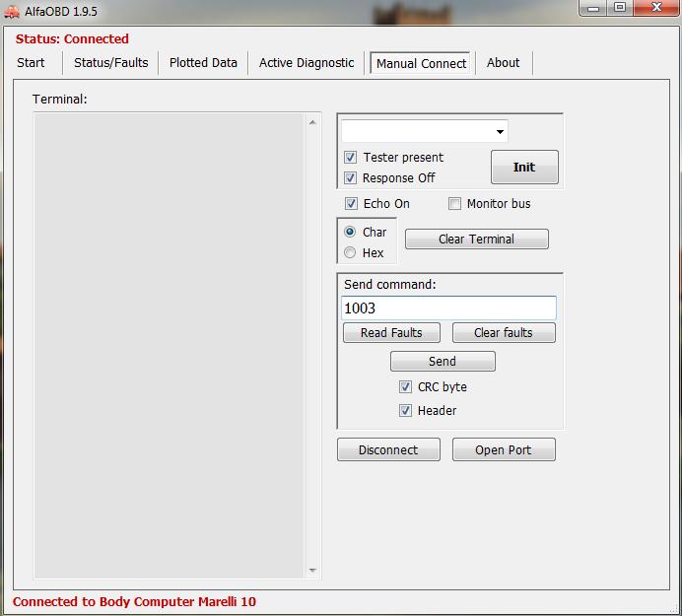Click the Init button
The width and height of the screenshot is (682, 616).
click(524, 167)
